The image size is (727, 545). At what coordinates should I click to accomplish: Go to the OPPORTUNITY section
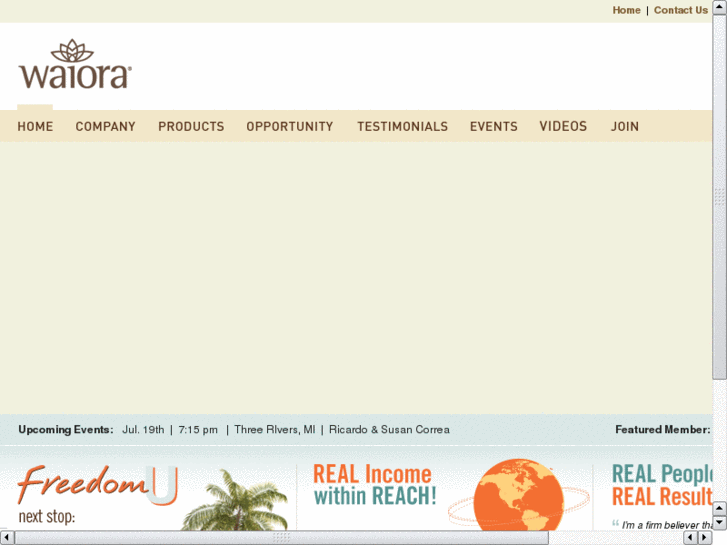pos(290,126)
